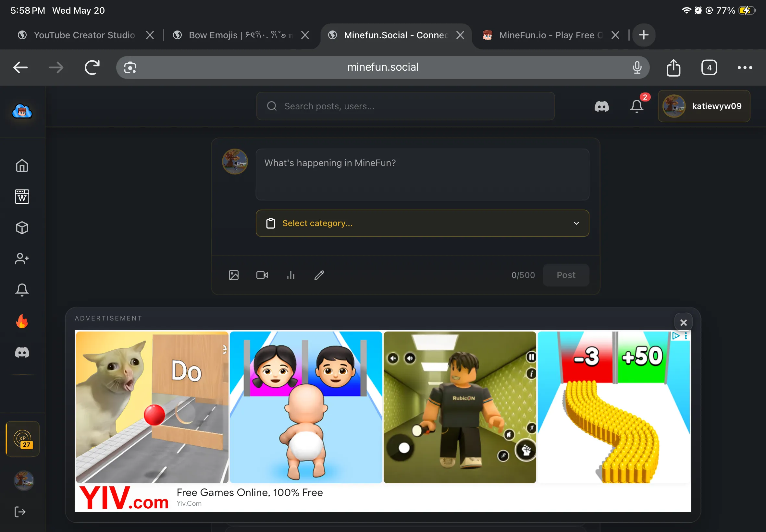Click the pencil draw icon in composer
The width and height of the screenshot is (766, 532).
[x=319, y=275]
